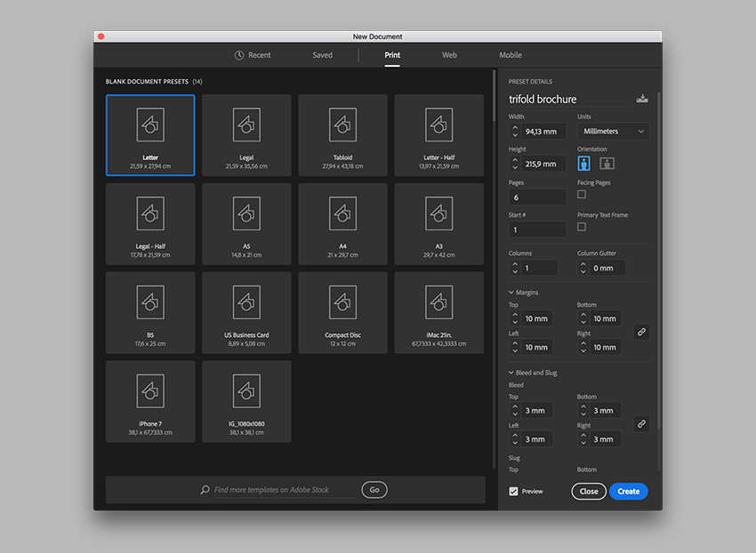Enable the Primary Text Frame checkbox
Screen dimensions: 756x553
click(582, 227)
